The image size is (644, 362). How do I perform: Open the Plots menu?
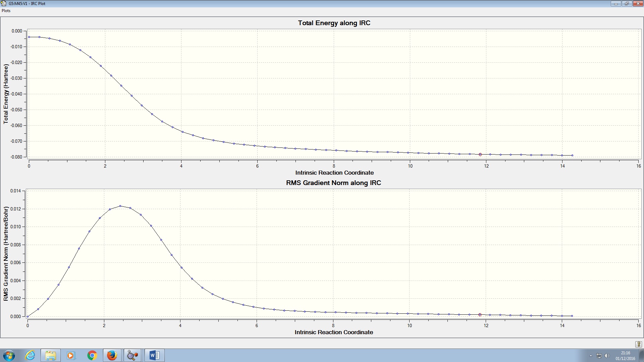pos(6,11)
